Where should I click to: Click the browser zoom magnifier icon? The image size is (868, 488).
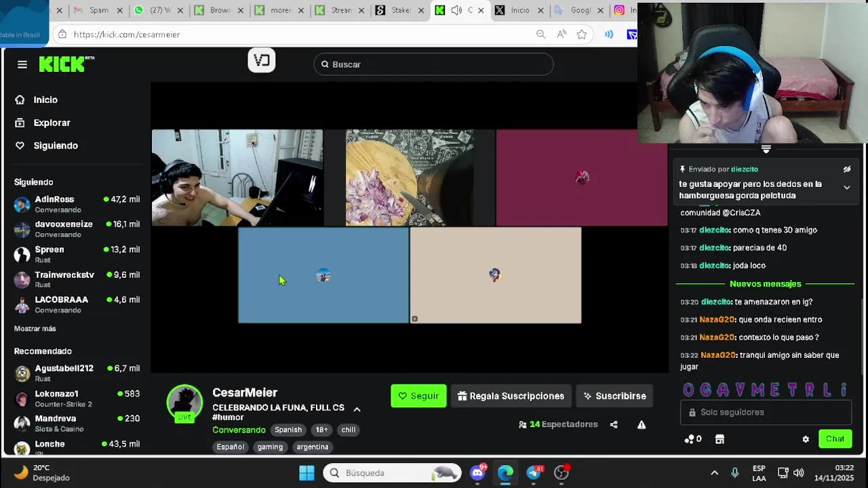click(540, 35)
